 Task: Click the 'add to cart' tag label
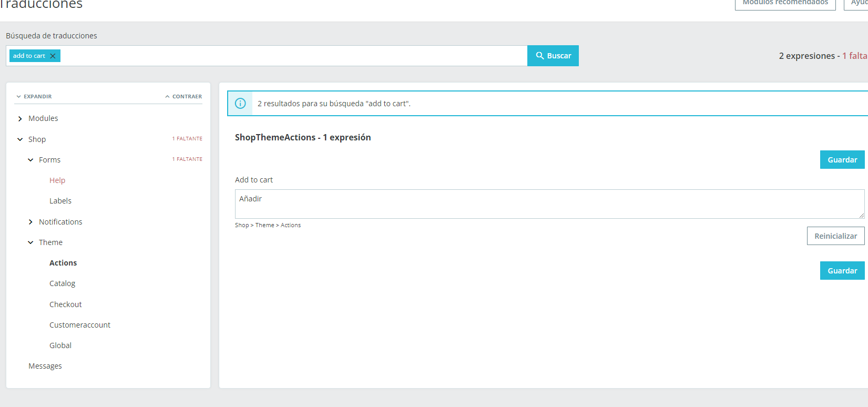[x=29, y=56]
